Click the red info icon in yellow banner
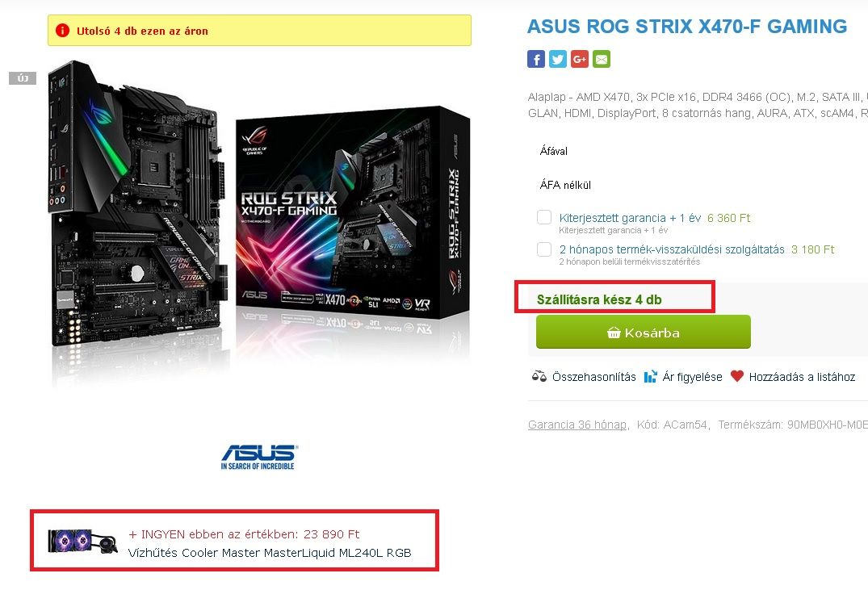The height and width of the screenshot is (590, 868). coord(62,31)
